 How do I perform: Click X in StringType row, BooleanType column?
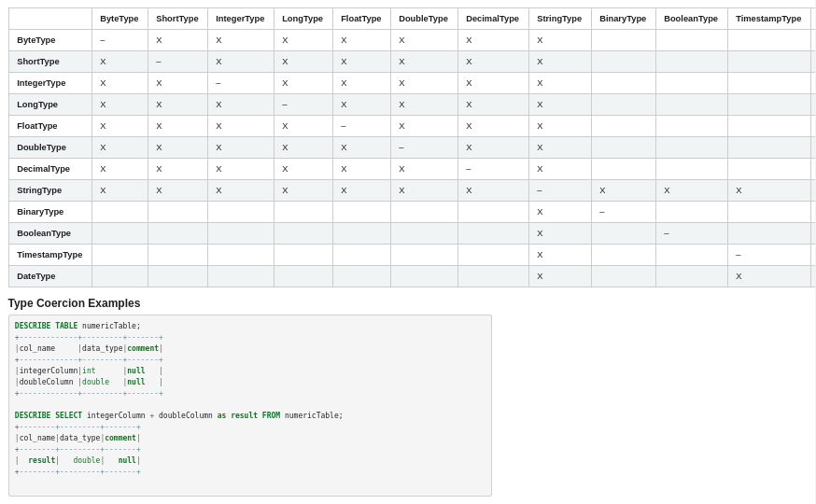[667, 190]
